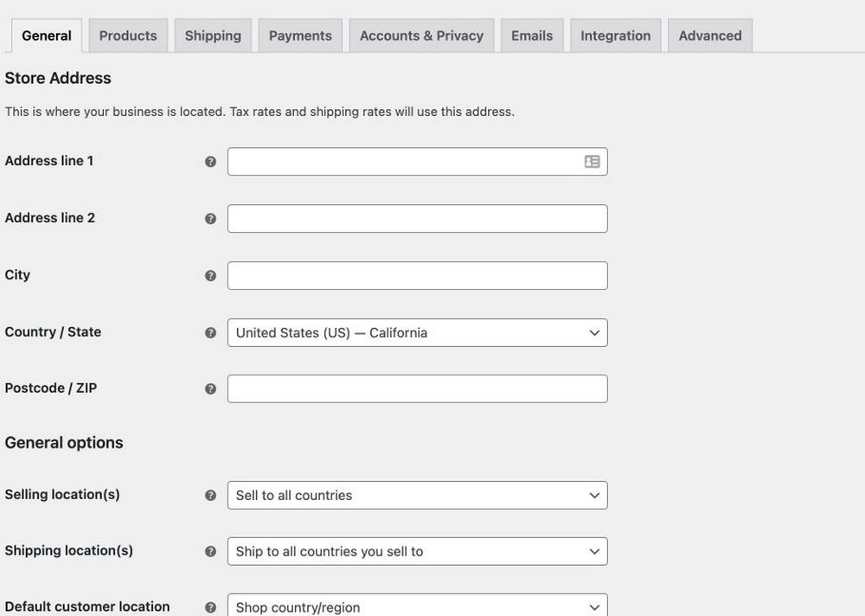Go to the Emails tab
Screen dimensions: 865x616
tap(532, 35)
